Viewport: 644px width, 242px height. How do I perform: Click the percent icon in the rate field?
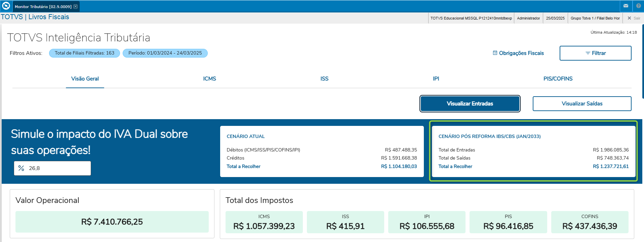[x=21, y=168]
